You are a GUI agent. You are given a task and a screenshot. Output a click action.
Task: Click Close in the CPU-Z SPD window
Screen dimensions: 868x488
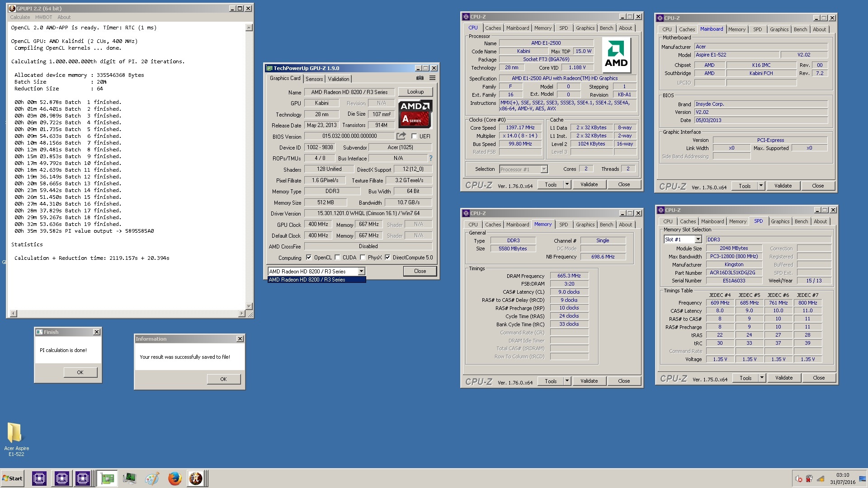tap(819, 378)
